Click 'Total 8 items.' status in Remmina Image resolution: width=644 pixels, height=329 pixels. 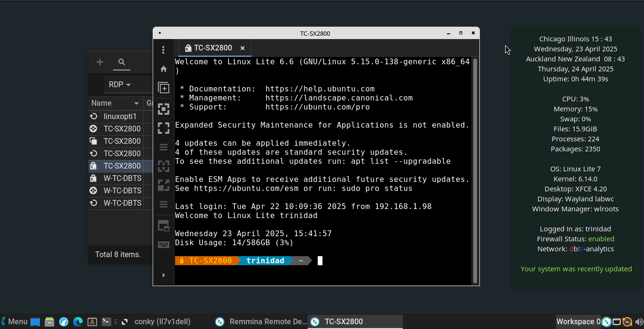pos(118,254)
